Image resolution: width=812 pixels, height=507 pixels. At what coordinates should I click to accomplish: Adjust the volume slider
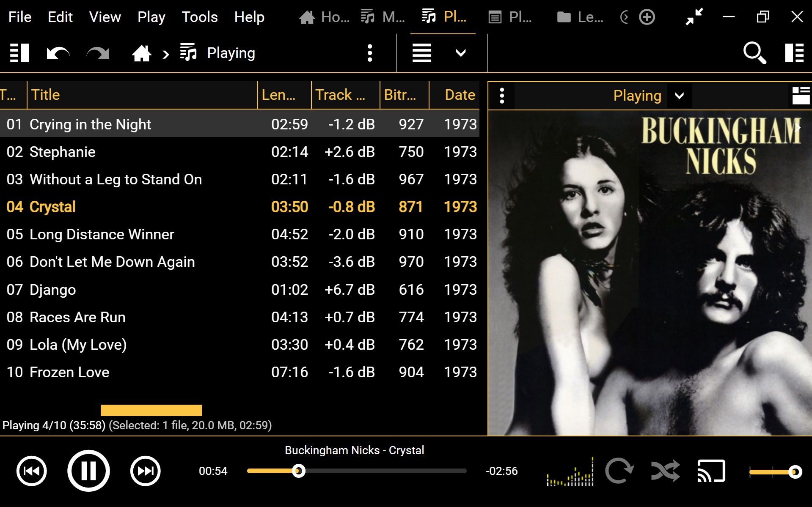coord(775,471)
